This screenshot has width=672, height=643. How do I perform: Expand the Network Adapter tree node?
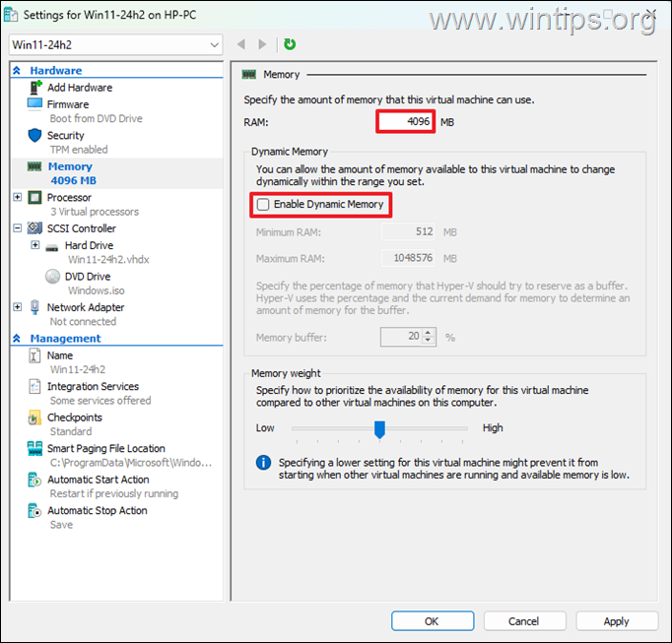pos(17,306)
